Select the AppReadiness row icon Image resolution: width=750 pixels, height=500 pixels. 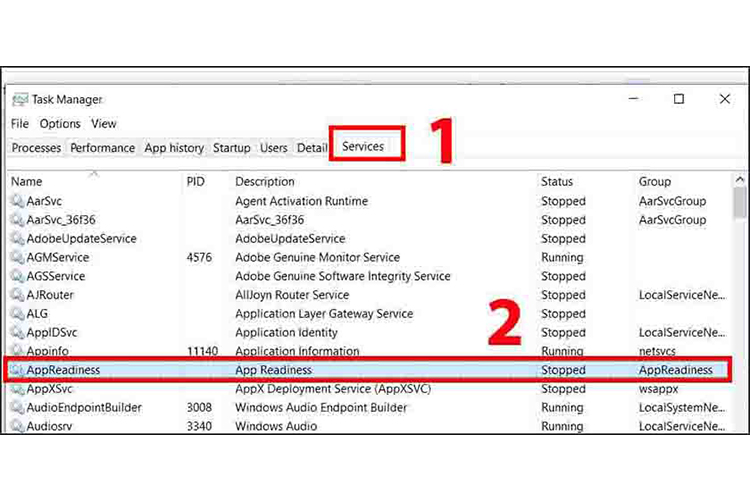(18, 370)
